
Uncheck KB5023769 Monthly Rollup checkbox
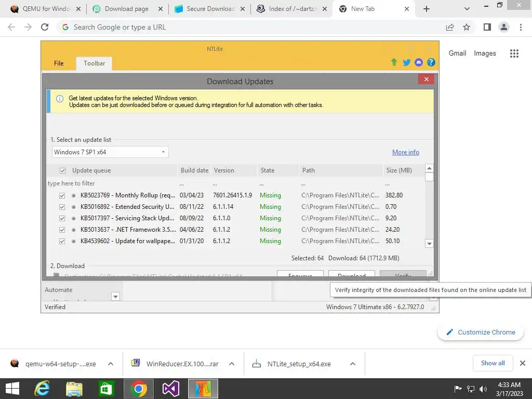click(62, 195)
